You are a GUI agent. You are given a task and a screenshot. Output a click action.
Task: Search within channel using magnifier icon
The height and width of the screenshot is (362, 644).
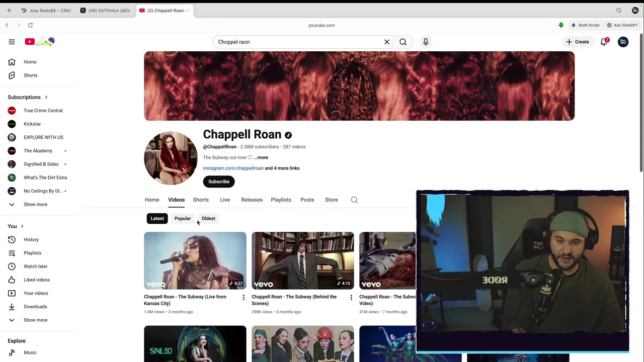354,200
